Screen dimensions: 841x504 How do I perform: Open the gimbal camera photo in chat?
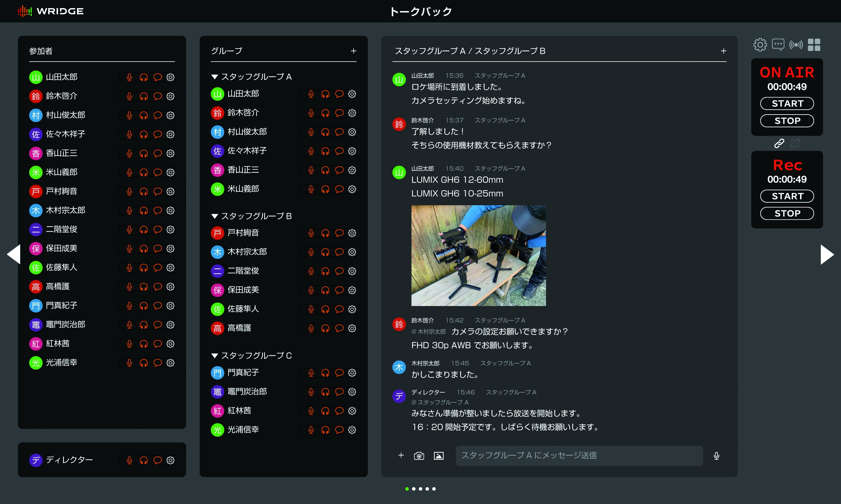[x=478, y=255]
